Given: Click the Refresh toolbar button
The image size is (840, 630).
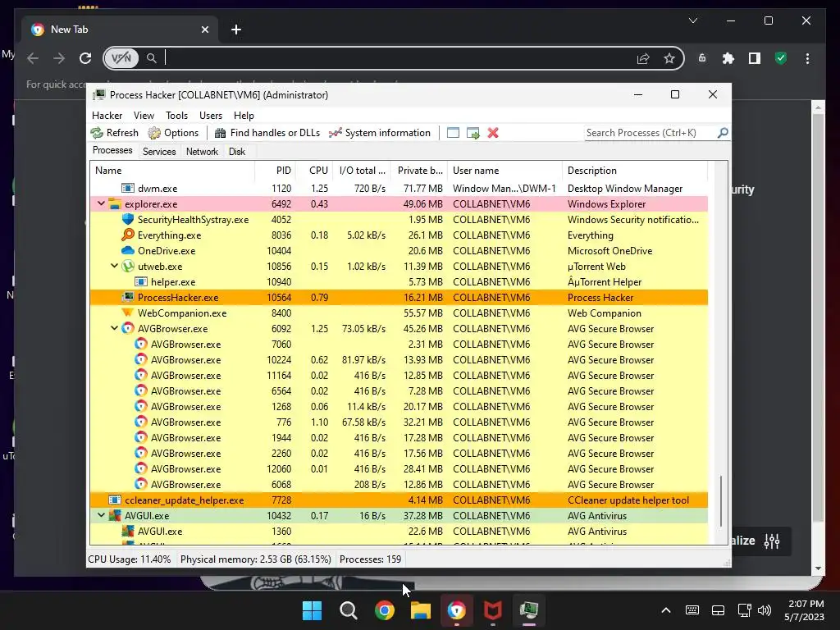Looking at the screenshot, I should coord(115,133).
